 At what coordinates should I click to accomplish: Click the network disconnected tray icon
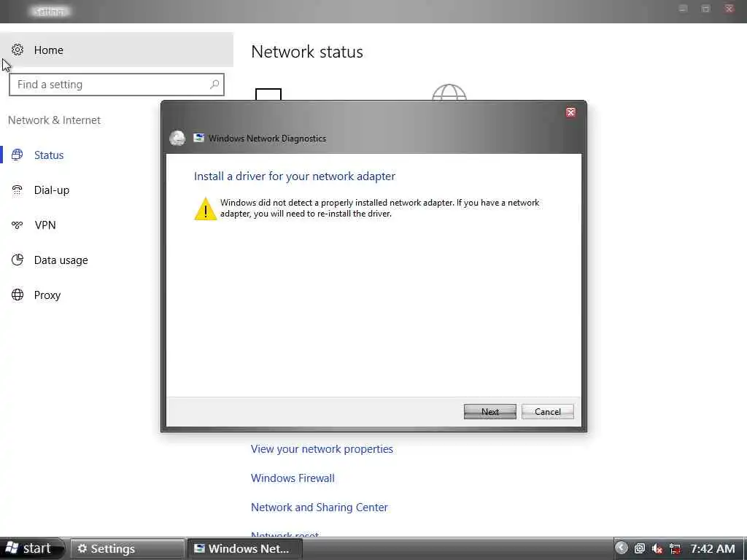[x=675, y=548]
